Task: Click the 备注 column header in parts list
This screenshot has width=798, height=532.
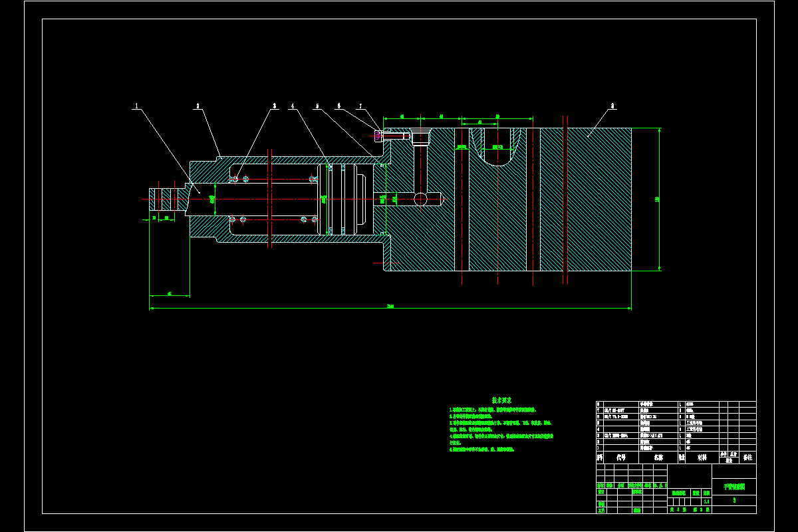Action: [x=747, y=458]
